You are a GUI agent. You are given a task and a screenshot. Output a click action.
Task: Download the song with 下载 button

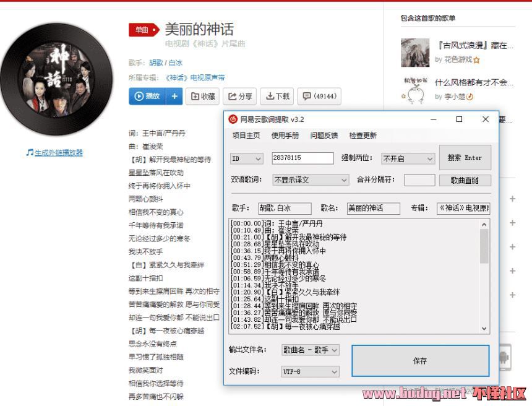tap(277, 97)
